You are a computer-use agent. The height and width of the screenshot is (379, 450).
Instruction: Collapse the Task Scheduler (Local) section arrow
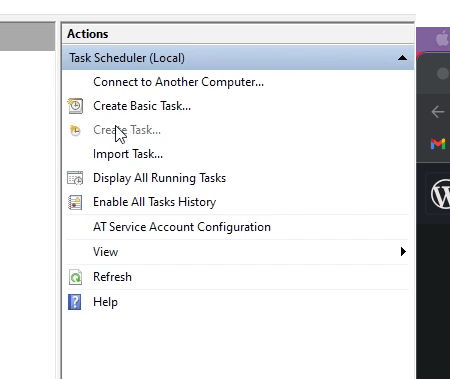402,58
